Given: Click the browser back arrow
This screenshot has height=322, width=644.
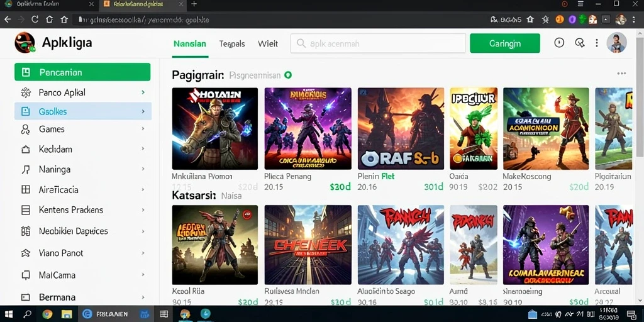Looking at the screenshot, I should 8,19.
